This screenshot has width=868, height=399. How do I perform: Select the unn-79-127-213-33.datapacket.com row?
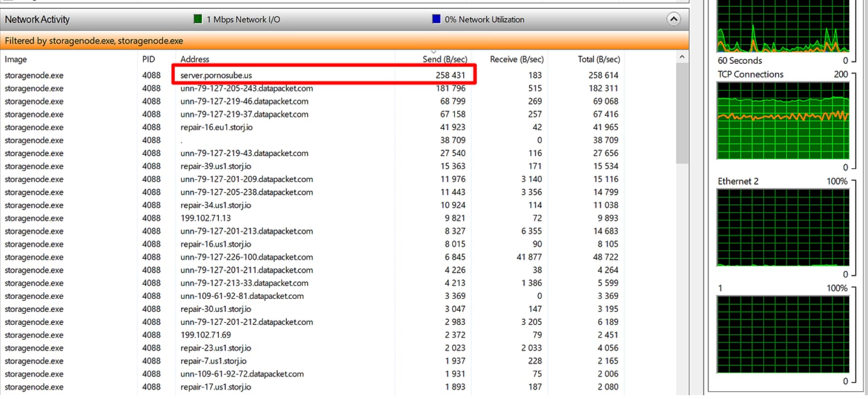click(313, 283)
